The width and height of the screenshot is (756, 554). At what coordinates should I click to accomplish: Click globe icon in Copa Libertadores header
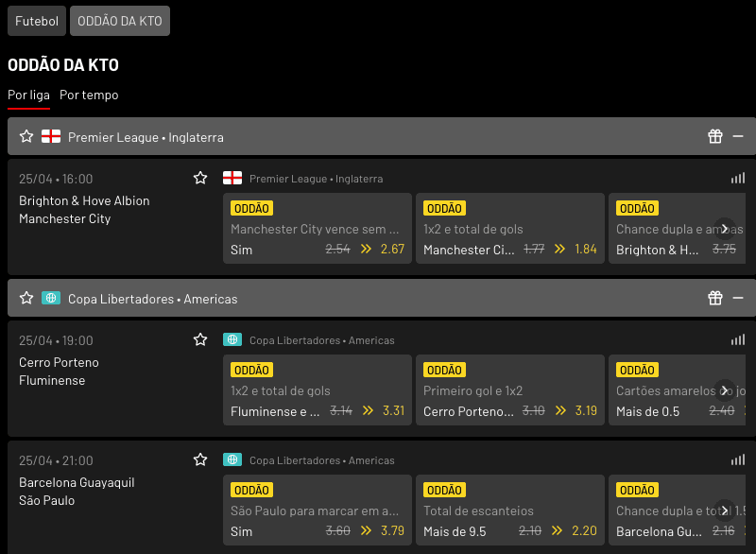click(51, 298)
